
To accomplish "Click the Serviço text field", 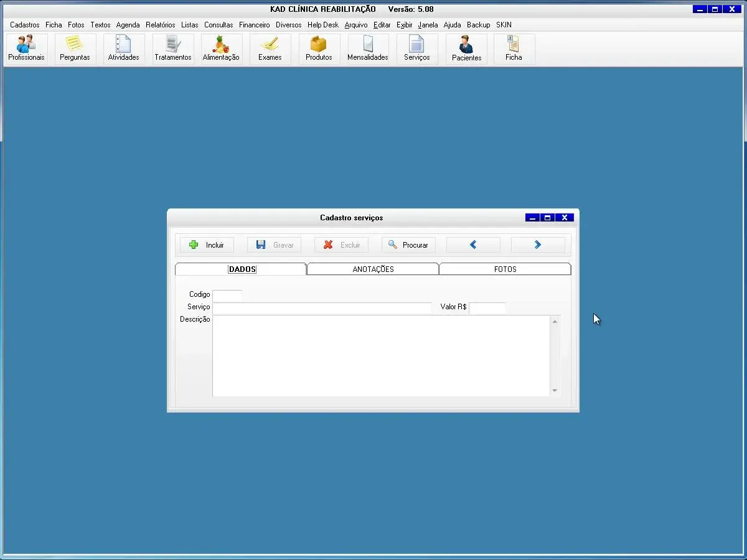I will [x=322, y=307].
